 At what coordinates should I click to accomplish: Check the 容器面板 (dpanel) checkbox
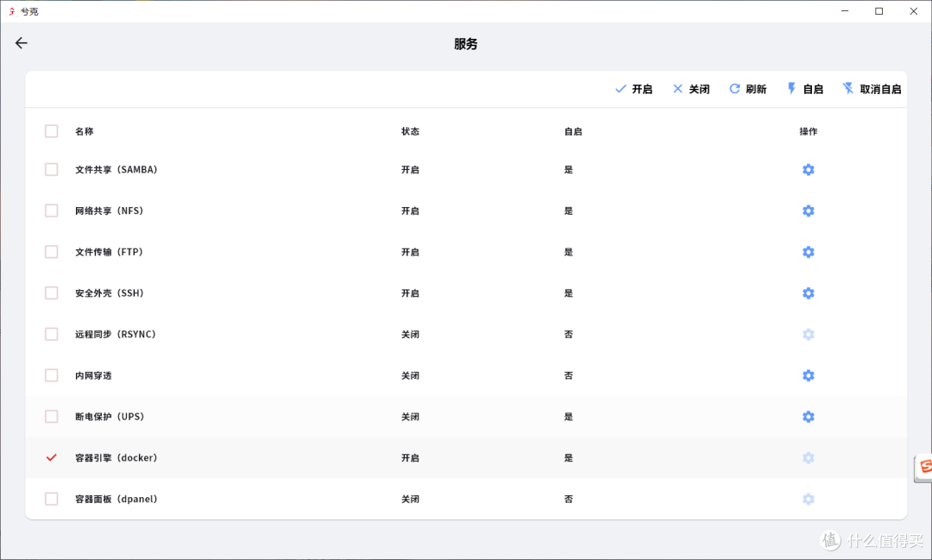[52, 499]
